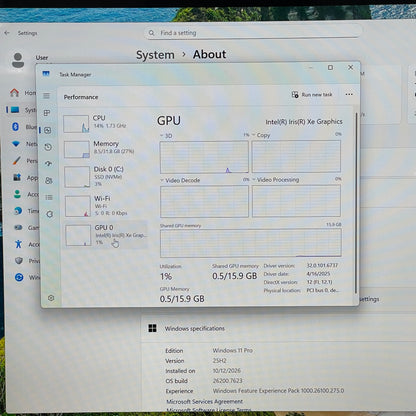This screenshot has width=416, height=416.
Task: Open App history icon in Task Manager
Action: [x=48, y=147]
